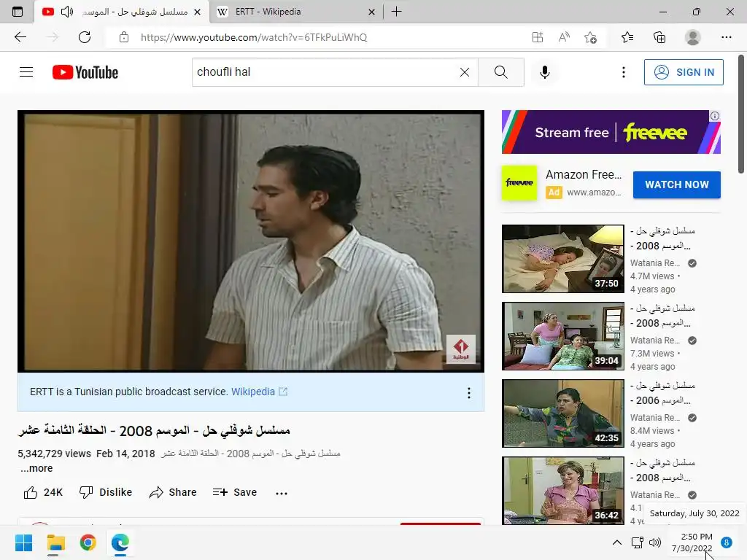The width and height of the screenshot is (747, 560).
Task: Open the tab actions menu
Action: pos(18,12)
